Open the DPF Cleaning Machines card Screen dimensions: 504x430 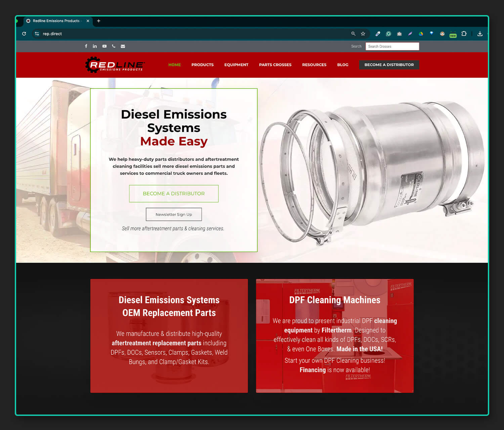[x=335, y=336]
